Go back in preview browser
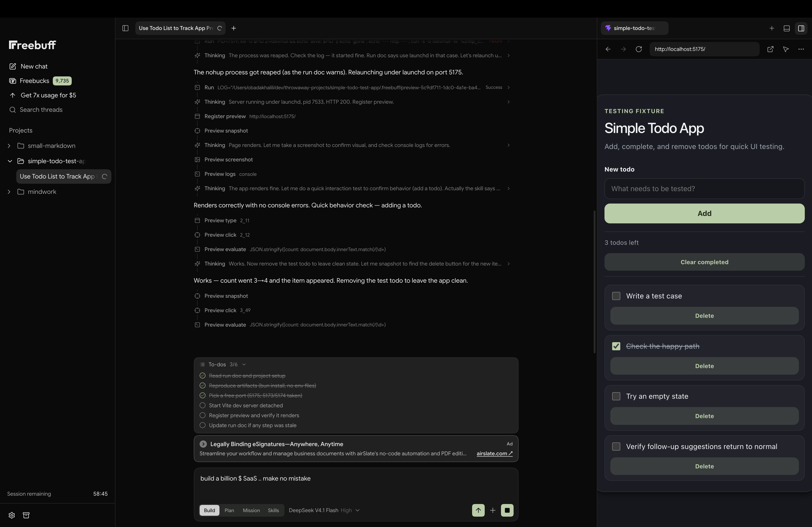The image size is (812, 527). click(608, 49)
